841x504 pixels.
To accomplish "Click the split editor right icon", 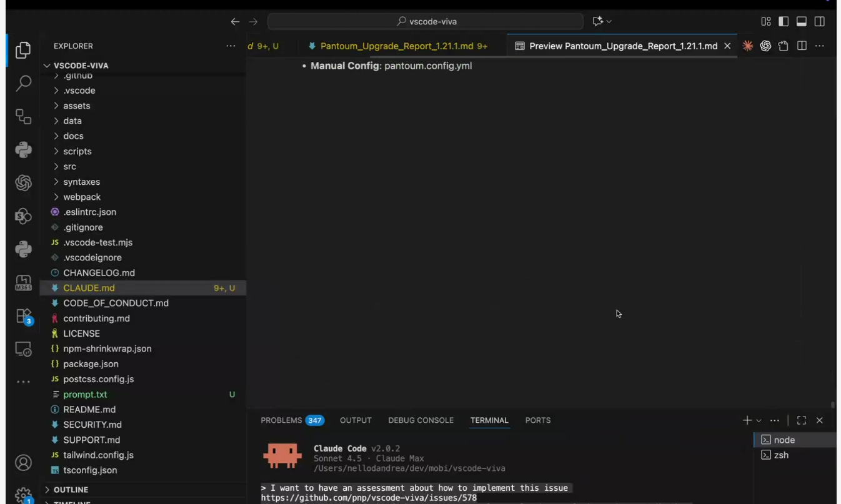I will point(802,46).
